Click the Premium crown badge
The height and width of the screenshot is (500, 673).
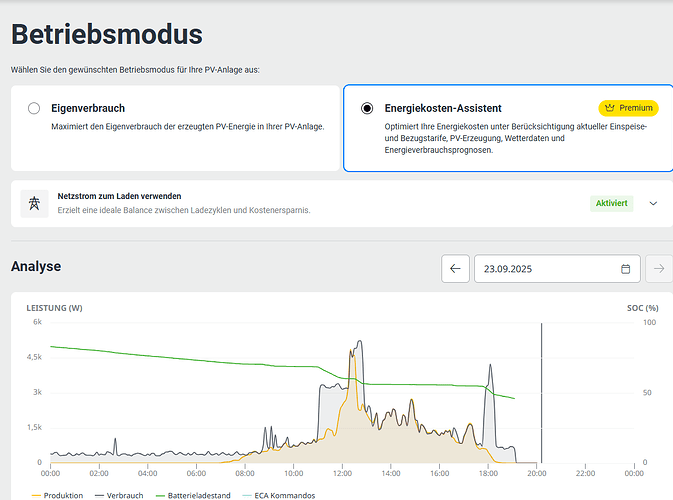point(627,108)
